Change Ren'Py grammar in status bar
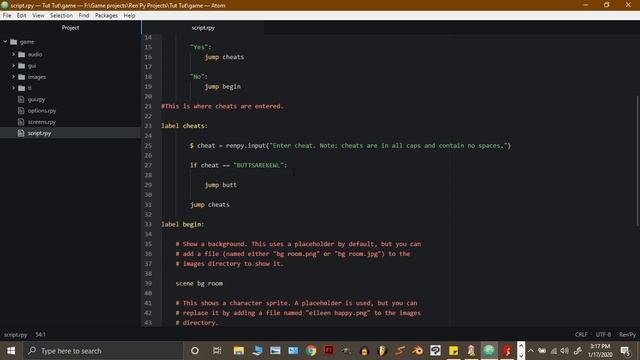 627,335
